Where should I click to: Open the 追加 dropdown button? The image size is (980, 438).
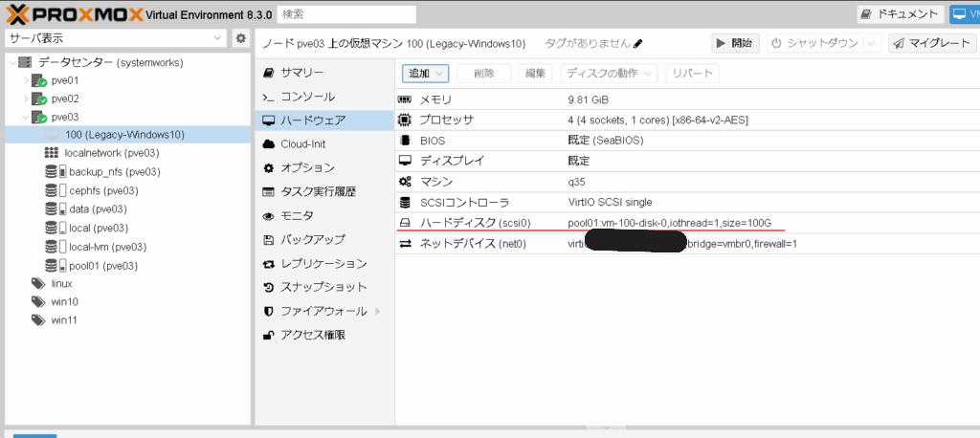(x=426, y=73)
